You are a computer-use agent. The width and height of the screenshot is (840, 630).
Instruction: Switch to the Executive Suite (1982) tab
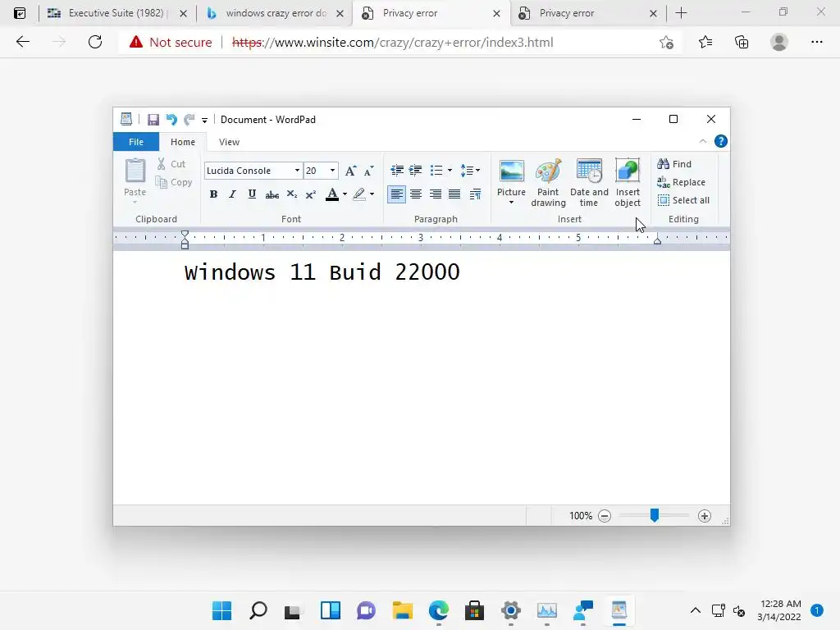click(x=116, y=13)
